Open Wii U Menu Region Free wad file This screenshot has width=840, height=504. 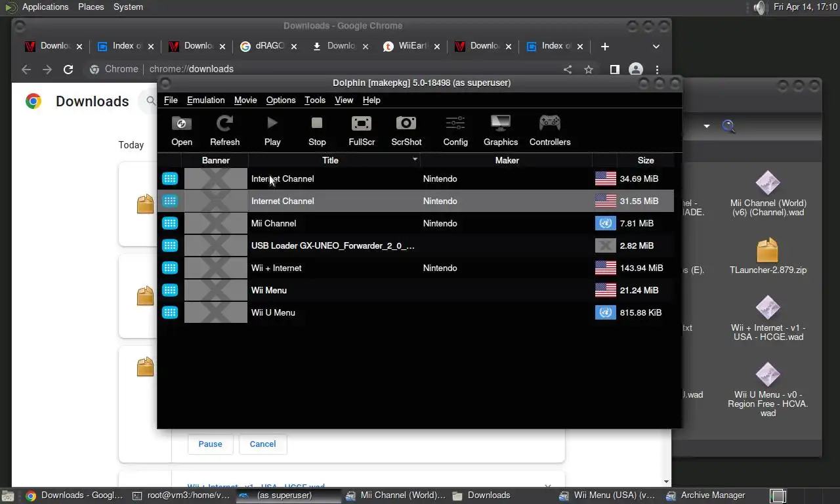pos(768,390)
